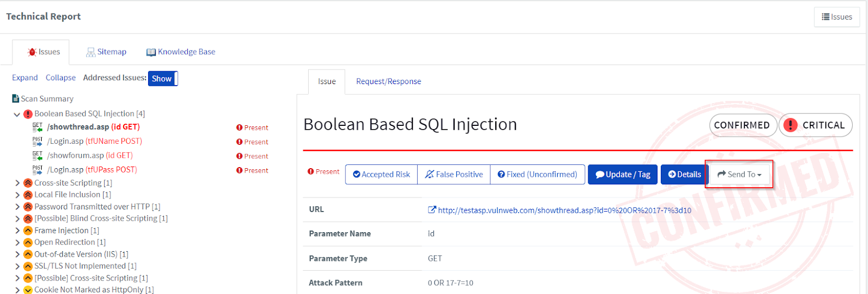Click the GET icon beside /showforum.asp
The width and height of the screenshot is (868, 294).
tap(37, 156)
